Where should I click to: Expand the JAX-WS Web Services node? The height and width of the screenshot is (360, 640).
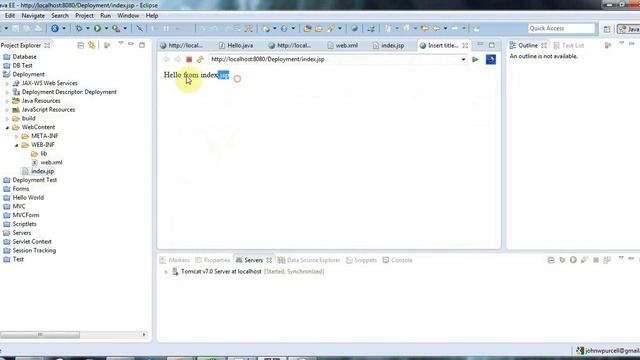7,83
